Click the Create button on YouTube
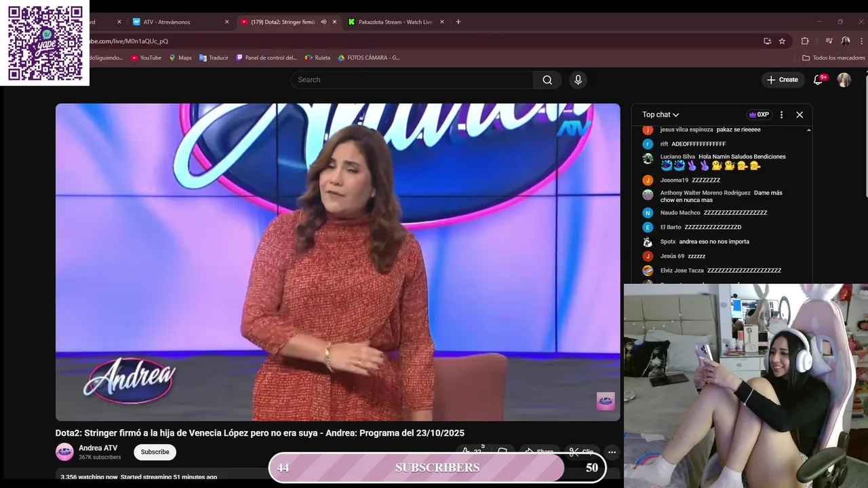 (782, 80)
